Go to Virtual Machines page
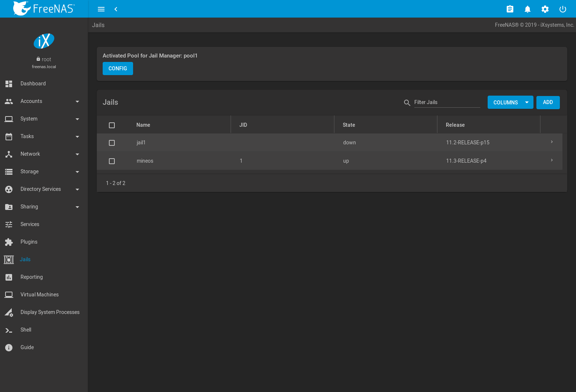Screen dimensions: 576x392 (x=39, y=295)
